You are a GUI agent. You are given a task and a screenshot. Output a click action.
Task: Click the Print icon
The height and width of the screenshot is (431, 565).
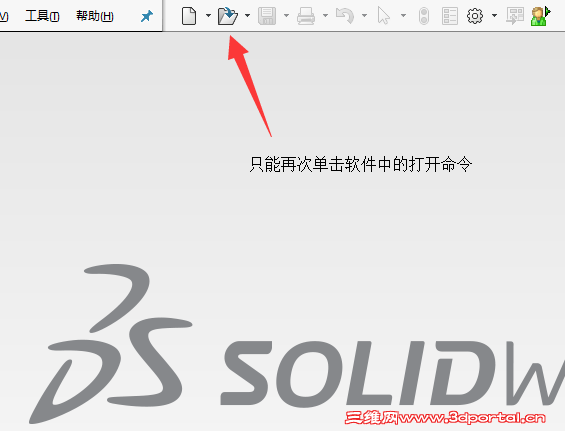click(x=306, y=16)
